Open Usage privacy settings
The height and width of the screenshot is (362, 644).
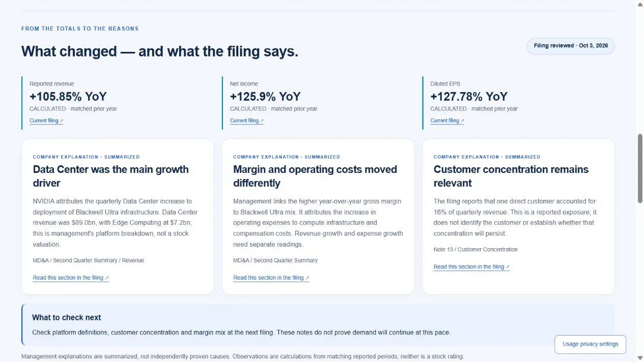(x=590, y=344)
